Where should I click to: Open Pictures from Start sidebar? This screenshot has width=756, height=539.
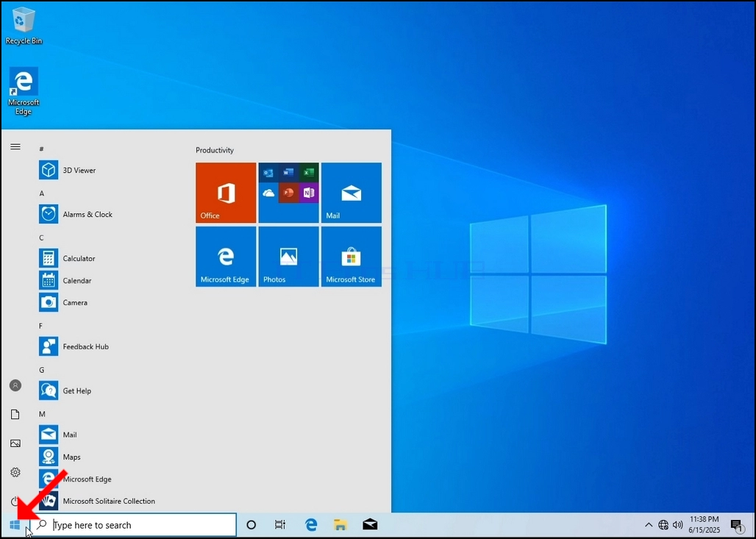point(15,443)
